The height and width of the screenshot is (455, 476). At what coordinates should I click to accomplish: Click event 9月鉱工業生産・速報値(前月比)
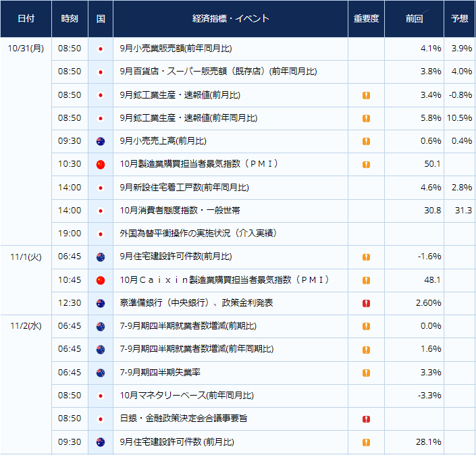pyautogui.click(x=180, y=95)
